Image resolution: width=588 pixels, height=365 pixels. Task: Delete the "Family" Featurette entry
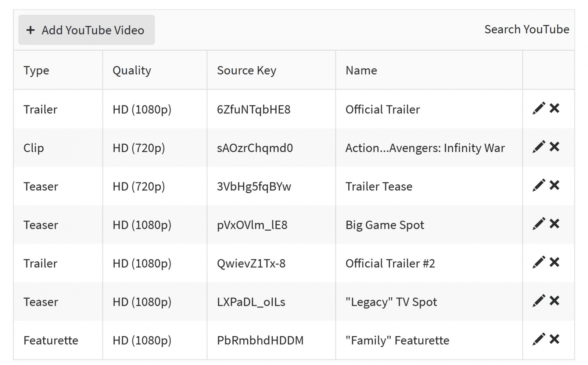554,339
